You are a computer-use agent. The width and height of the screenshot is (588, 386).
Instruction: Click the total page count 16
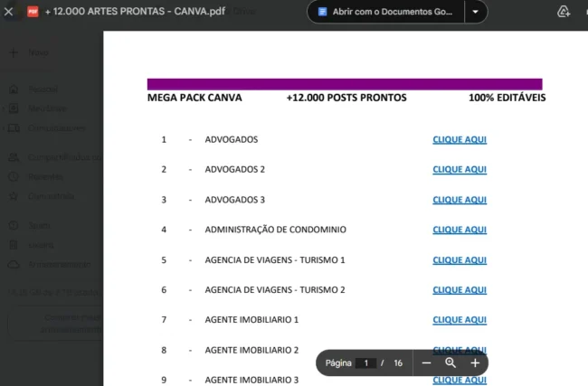click(x=398, y=362)
